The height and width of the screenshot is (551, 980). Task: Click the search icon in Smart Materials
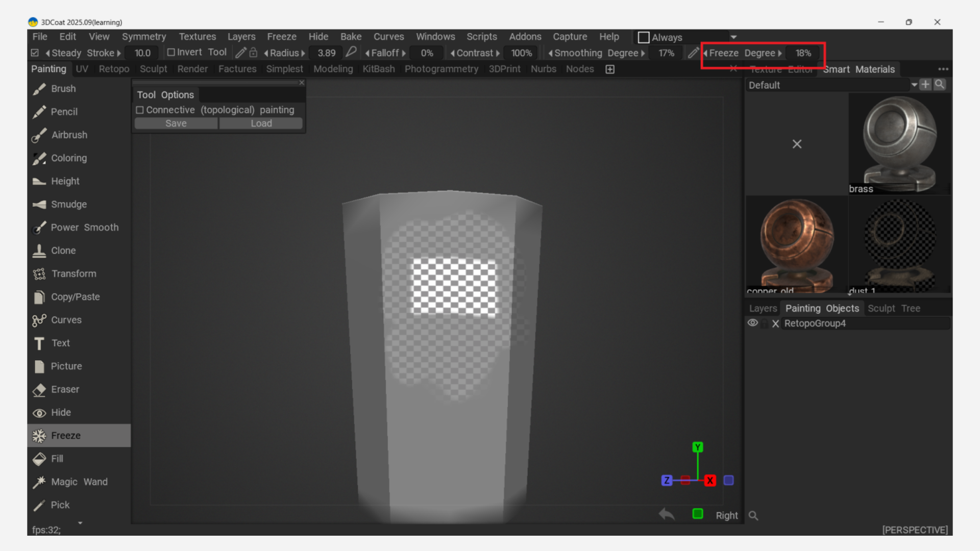point(940,85)
